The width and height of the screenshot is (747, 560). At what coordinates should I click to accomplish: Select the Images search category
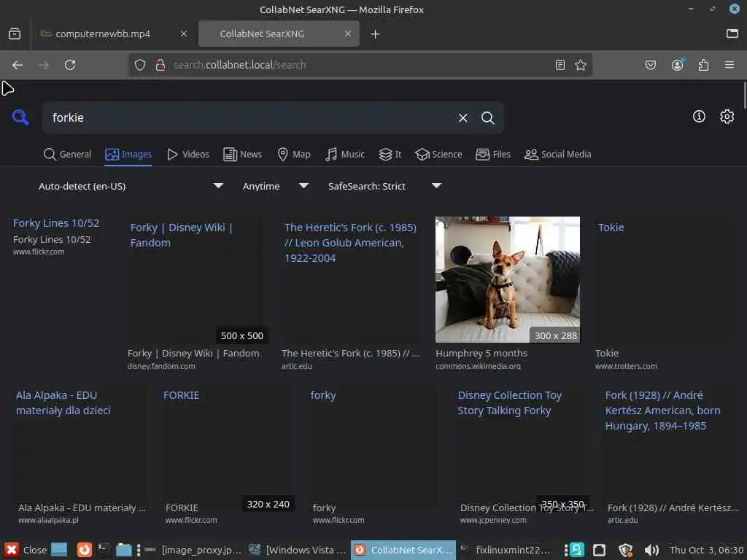tap(128, 155)
